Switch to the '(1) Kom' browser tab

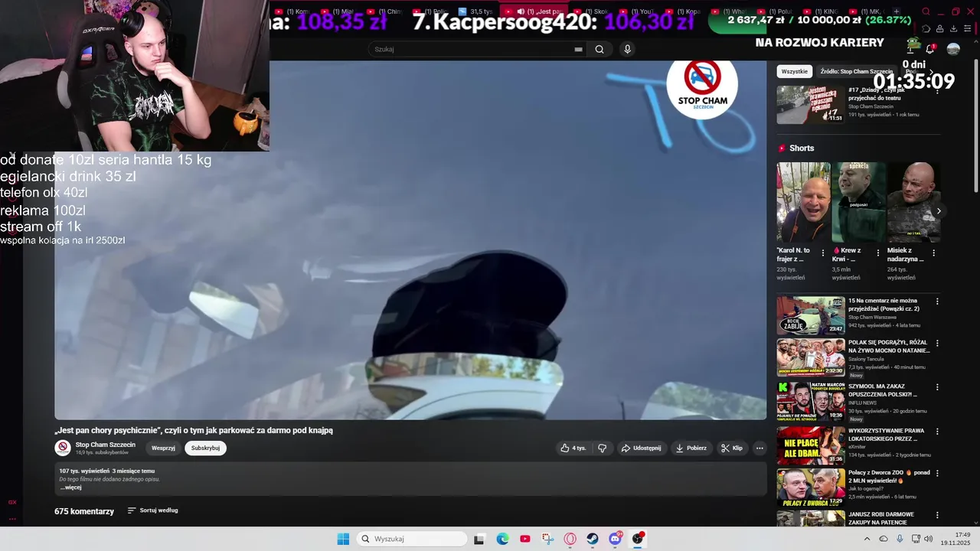(292, 11)
